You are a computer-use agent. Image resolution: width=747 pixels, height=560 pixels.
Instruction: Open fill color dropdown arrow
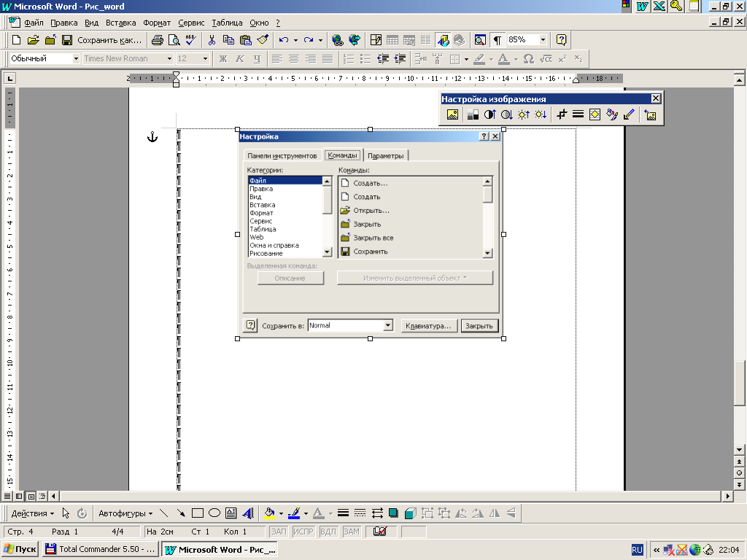[281, 513]
